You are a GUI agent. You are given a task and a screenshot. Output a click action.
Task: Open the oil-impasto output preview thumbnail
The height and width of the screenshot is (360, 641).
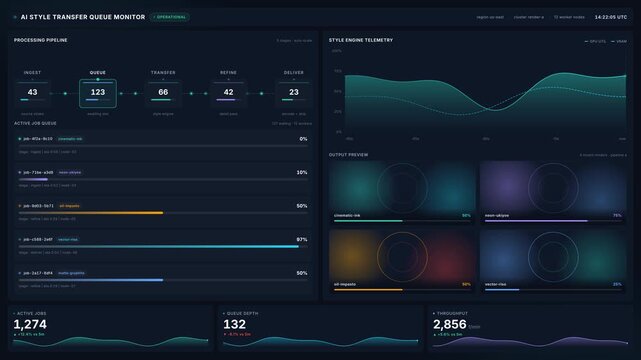402,261
